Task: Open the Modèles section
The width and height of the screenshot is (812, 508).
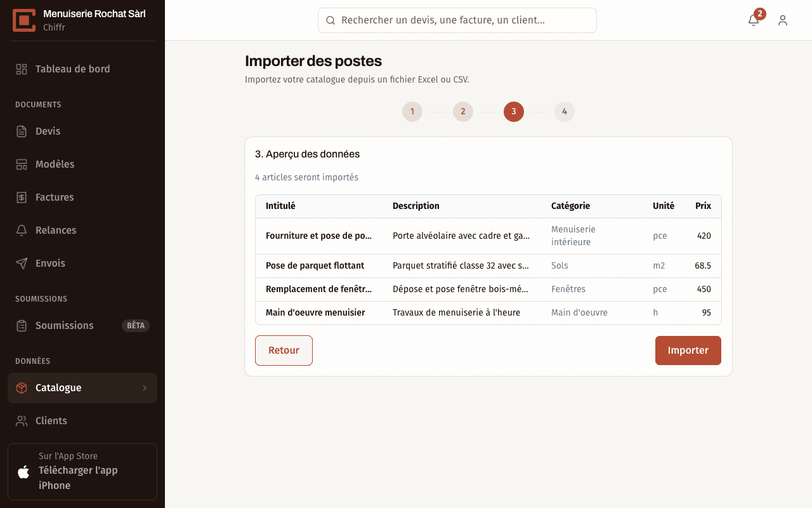Action: tap(82, 164)
